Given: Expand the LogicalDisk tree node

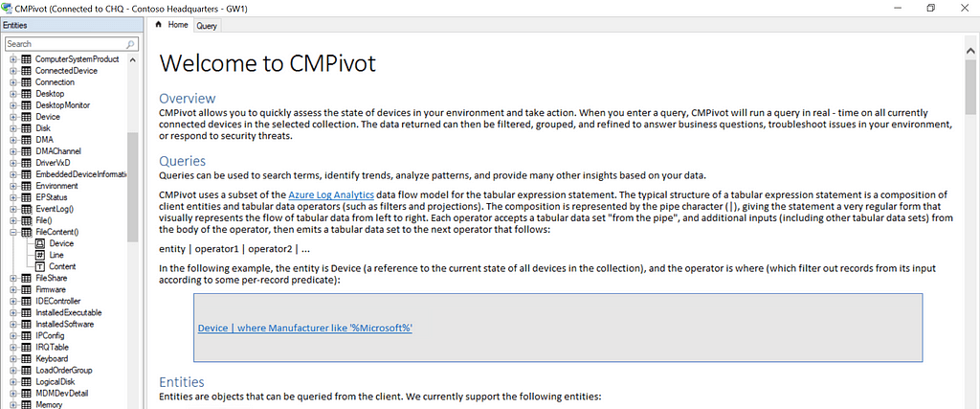Looking at the screenshot, I should click(x=13, y=381).
